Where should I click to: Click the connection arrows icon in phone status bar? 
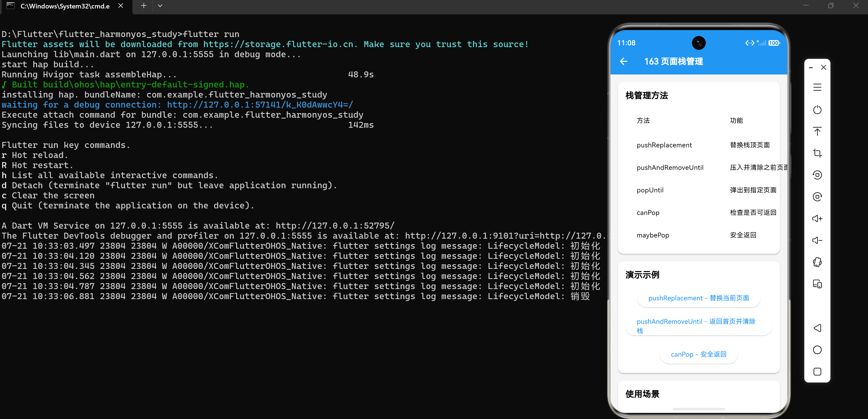[x=750, y=43]
